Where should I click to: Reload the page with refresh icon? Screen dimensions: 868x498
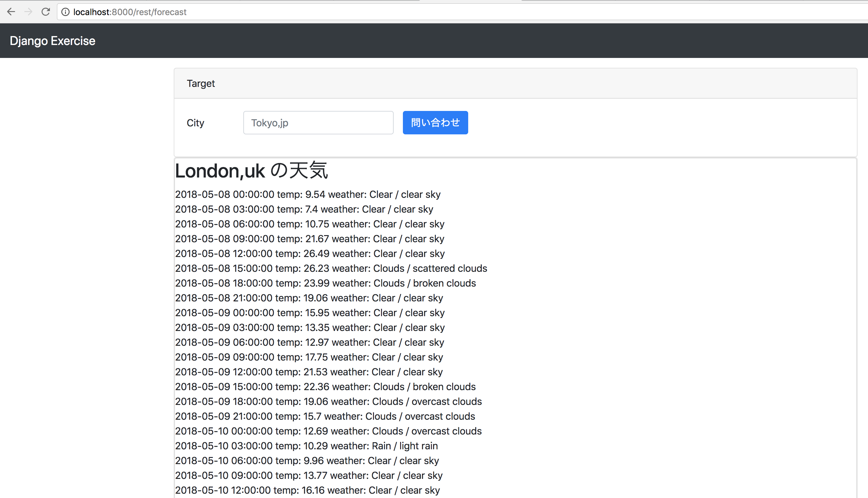(46, 12)
